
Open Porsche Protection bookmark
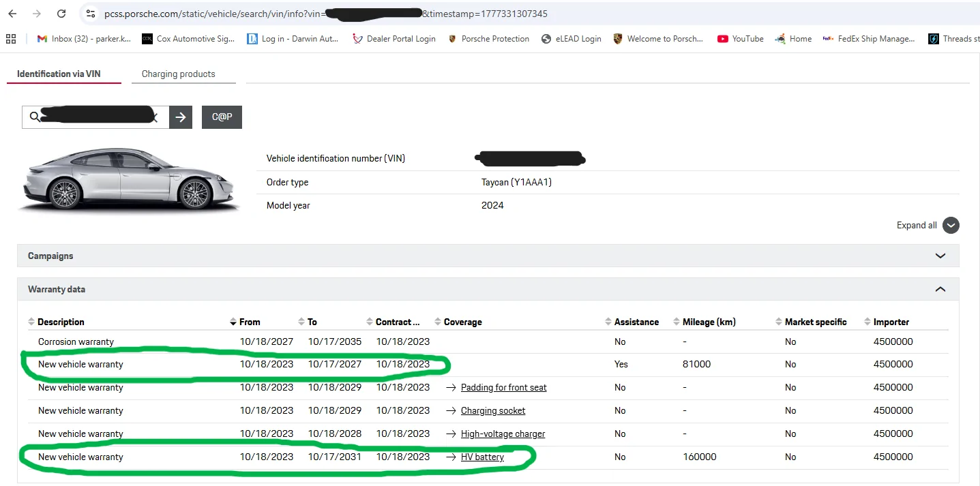coord(489,39)
